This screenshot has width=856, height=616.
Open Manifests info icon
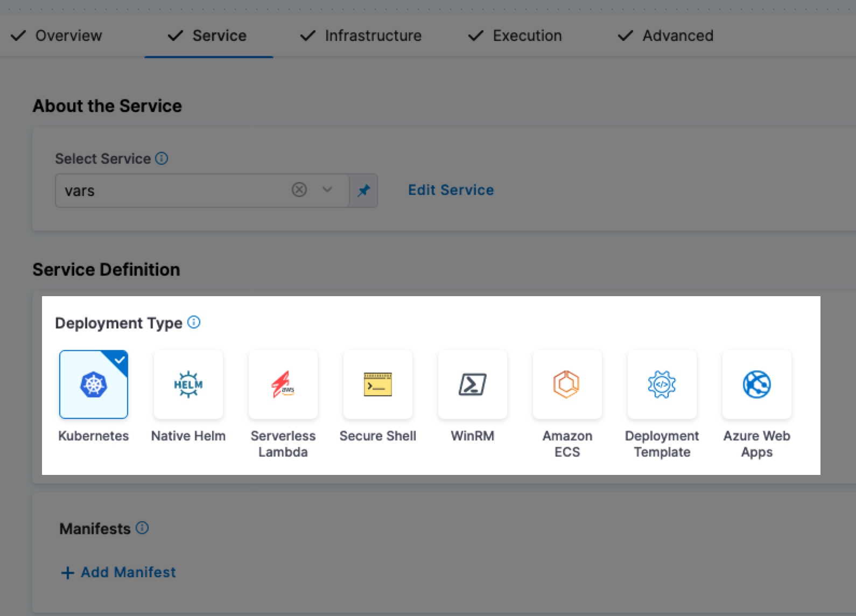[x=142, y=528]
